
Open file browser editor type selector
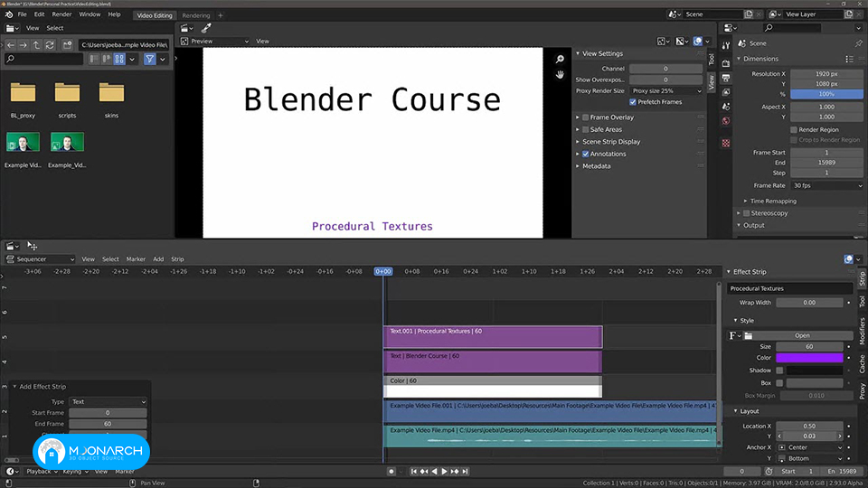(x=12, y=28)
